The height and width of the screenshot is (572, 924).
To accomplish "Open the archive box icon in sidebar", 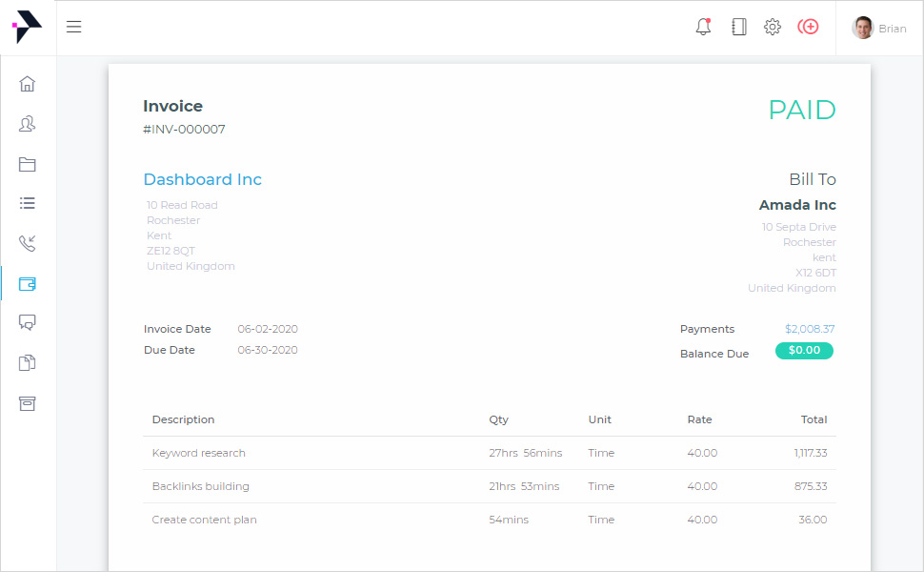I will coord(28,402).
